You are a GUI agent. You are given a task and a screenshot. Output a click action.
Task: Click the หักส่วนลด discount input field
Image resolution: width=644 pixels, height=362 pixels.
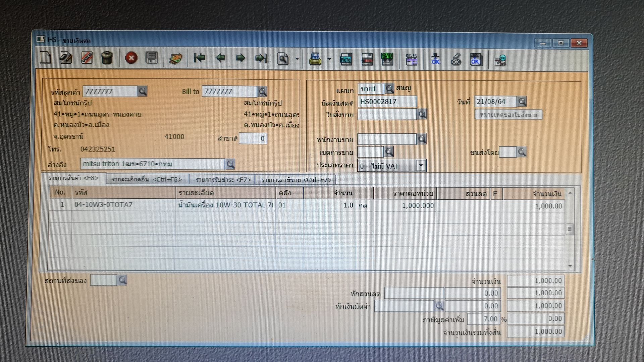point(414,293)
